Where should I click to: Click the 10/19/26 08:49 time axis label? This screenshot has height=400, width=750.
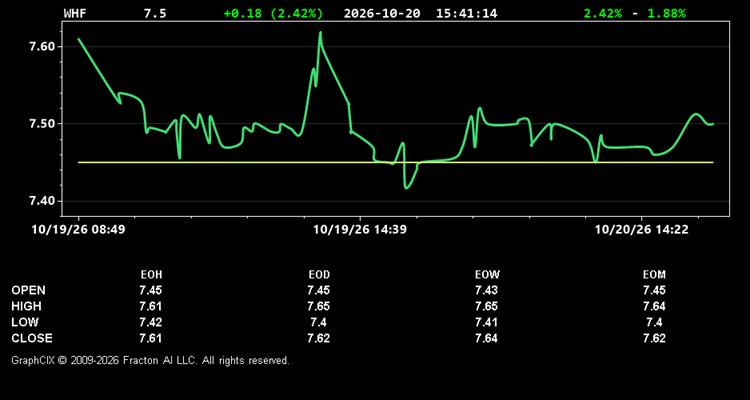[x=78, y=230]
